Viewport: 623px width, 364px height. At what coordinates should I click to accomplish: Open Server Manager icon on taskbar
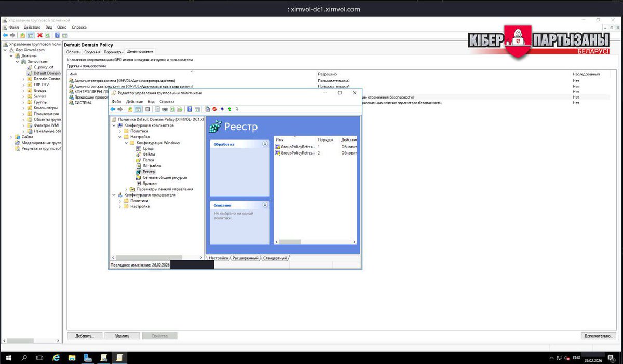88,358
